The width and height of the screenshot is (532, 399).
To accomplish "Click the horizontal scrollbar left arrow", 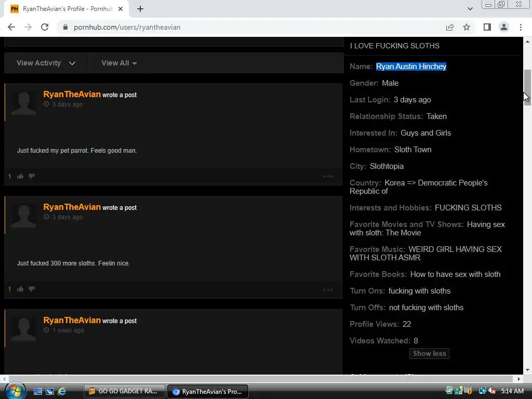I will coord(4,379).
